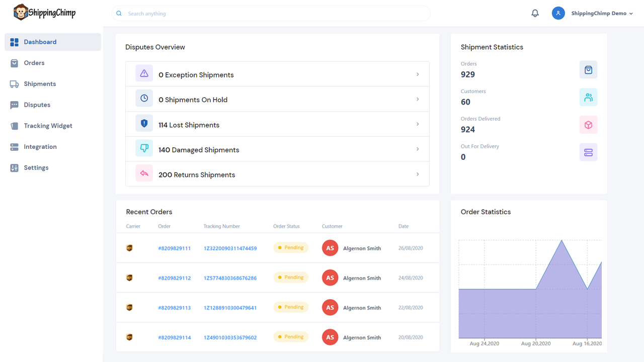Click AS avatar in the 24/08/2020 row
The width and height of the screenshot is (644, 362).
coord(330,278)
